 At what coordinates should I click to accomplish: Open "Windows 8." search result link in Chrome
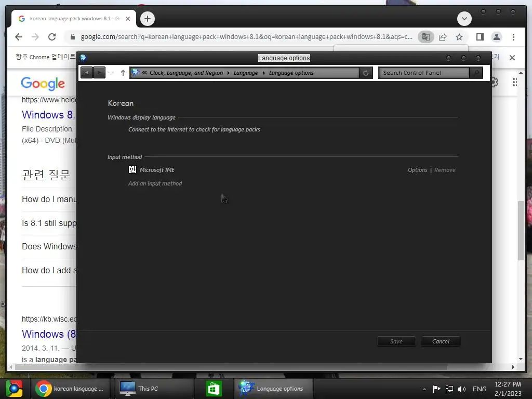(x=48, y=115)
